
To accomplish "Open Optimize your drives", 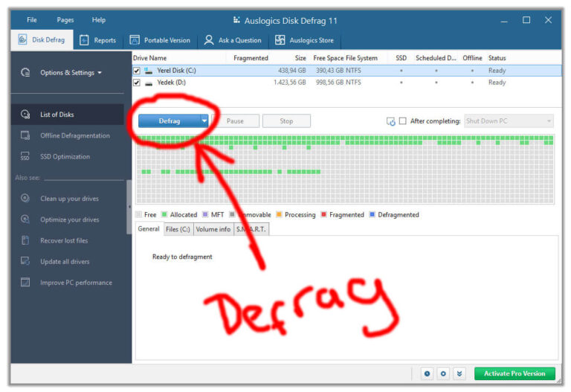I will (70, 219).
